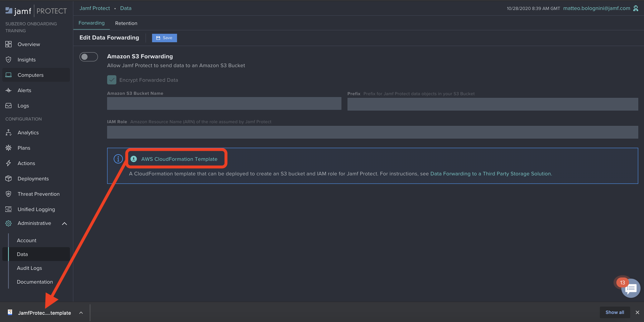
Task: Click the user account avatar icon
Action: coord(636,8)
